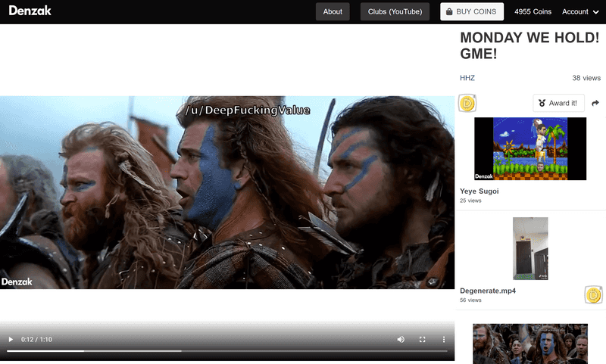606x364 pixels.
Task: Open HHZ uploader profile
Action: pos(467,78)
